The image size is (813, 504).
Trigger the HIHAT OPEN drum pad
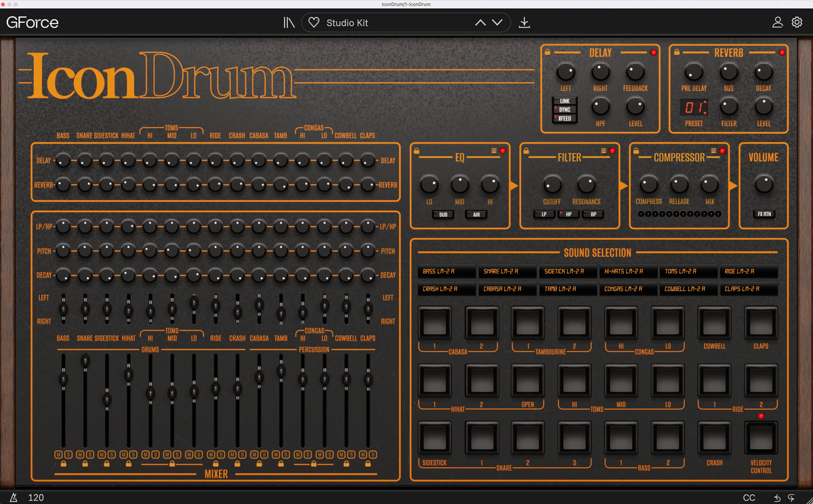[x=528, y=381]
